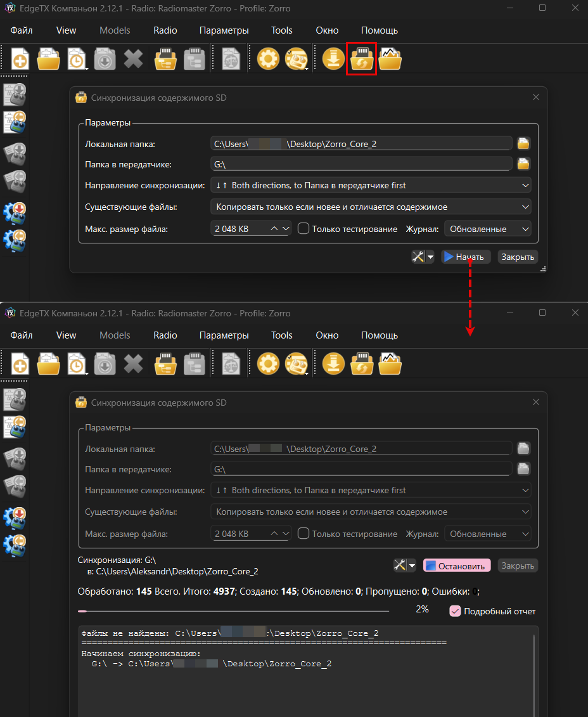Open existing files dropdown in bottom dialog
588x717 pixels.
371,512
